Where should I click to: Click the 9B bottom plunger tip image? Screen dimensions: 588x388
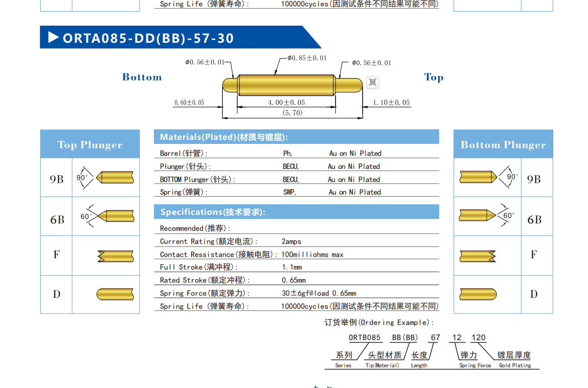click(478, 177)
